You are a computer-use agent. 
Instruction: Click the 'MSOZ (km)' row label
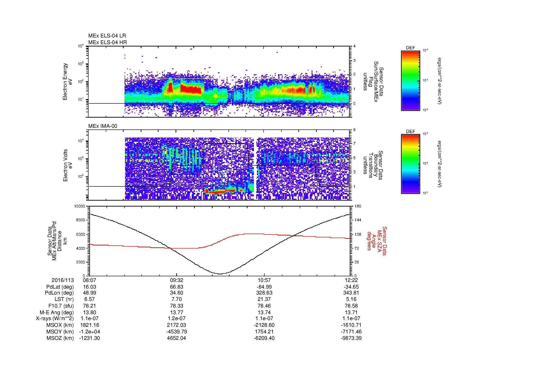pos(60,338)
